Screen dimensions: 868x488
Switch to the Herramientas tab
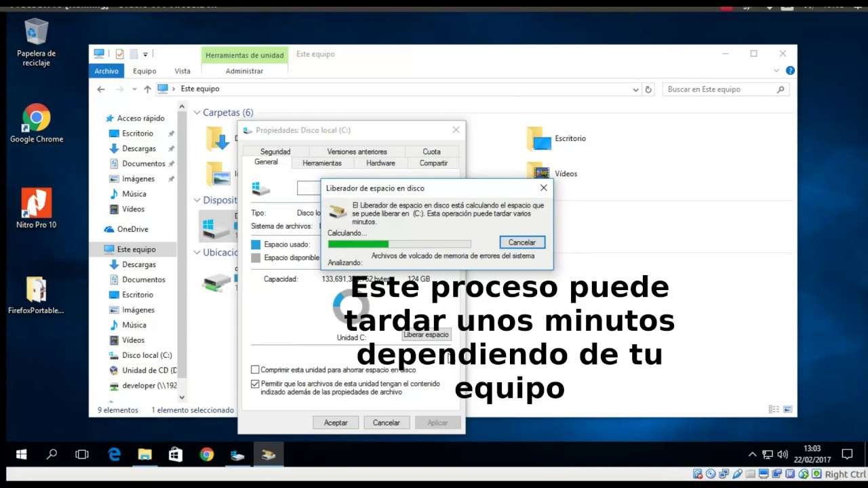click(x=321, y=163)
